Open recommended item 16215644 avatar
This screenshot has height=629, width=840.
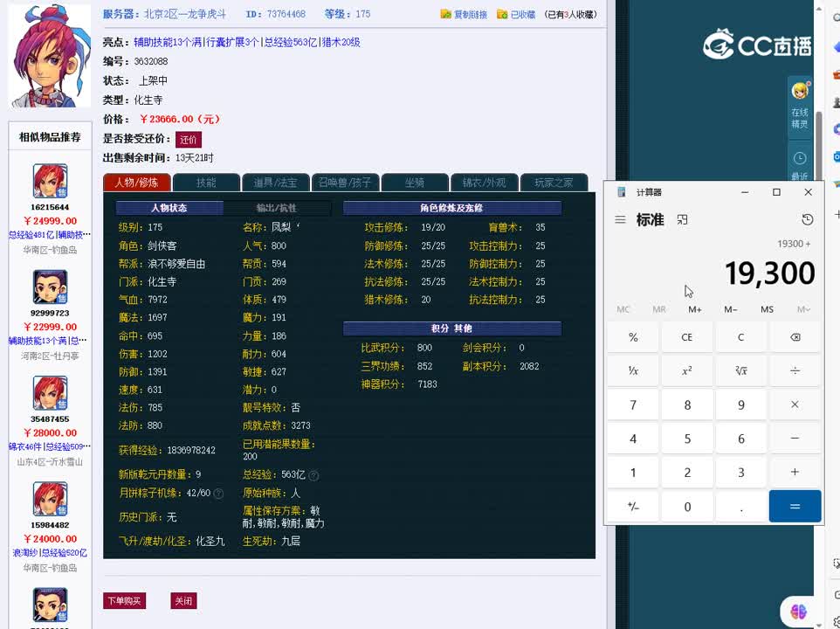pos(51,181)
